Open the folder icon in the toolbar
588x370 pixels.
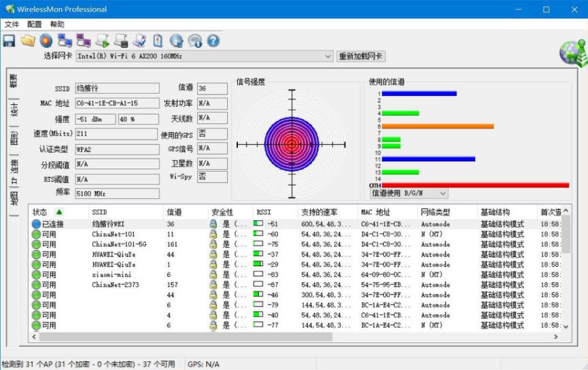(x=28, y=41)
